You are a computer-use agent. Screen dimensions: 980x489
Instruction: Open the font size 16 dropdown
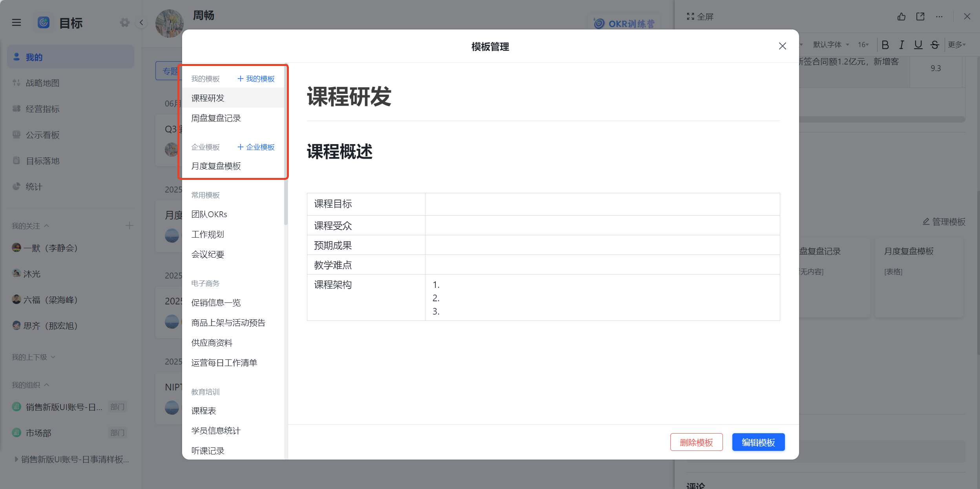click(x=863, y=45)
